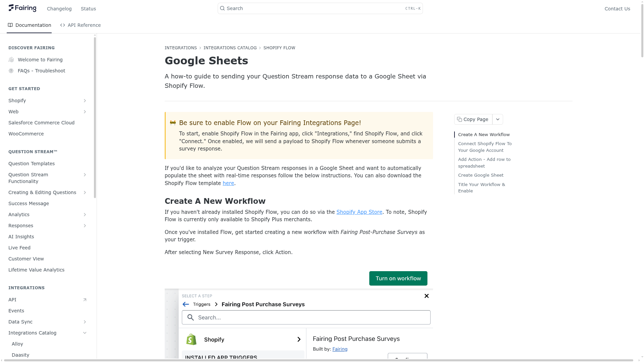Viewport: 644px width, 362px height.
Task: Open Lifetime Value Analytics page
Action: click(37, 270)
